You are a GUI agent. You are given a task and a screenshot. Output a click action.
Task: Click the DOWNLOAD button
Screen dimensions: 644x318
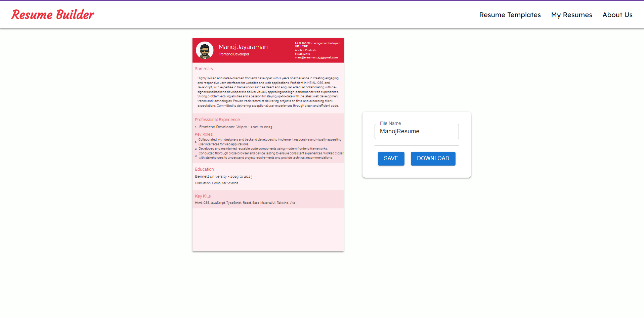click(433, 158)
